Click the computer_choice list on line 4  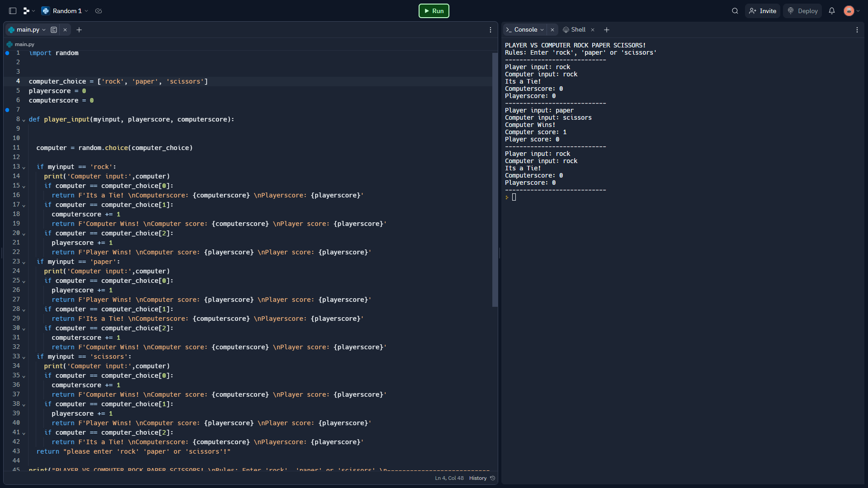tap(118, 81)
